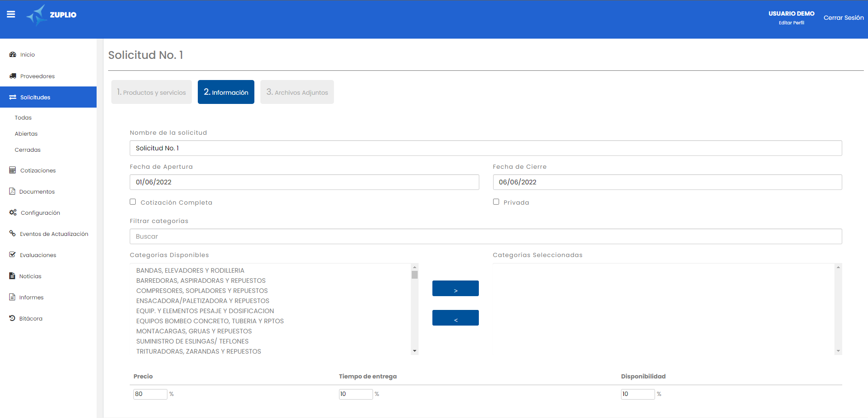
Task: Click the Informes report icon
Action: (12, 297)
